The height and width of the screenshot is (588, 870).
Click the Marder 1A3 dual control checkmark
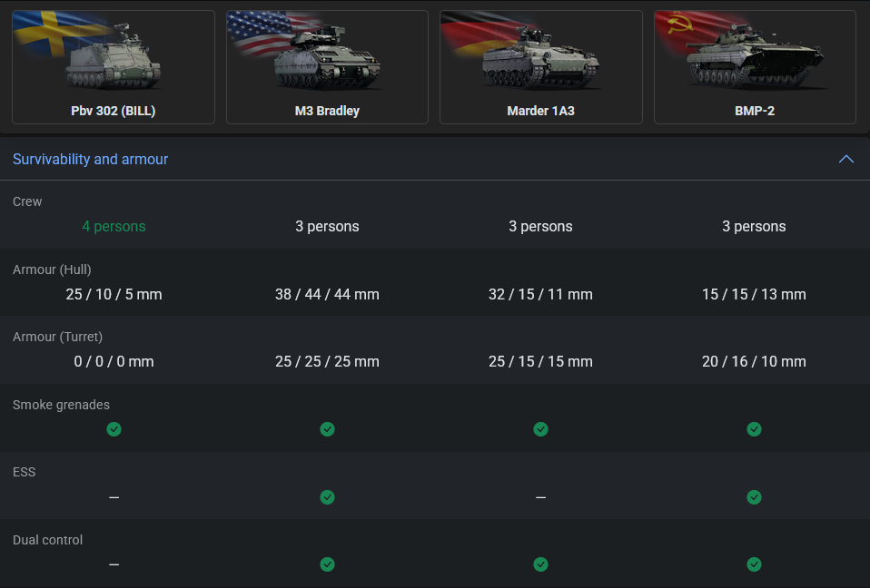pos(540,564)
